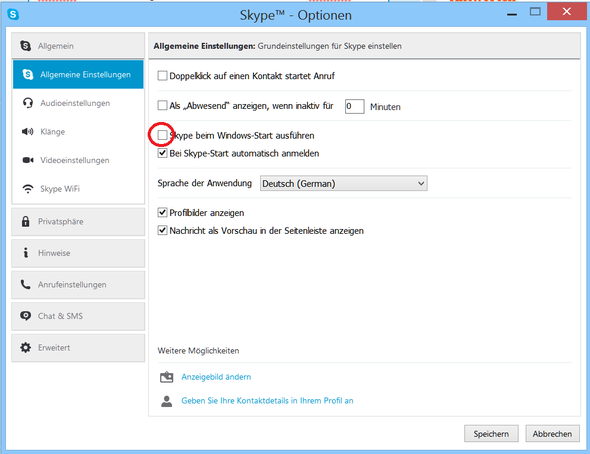Select the Skype WiFi icon
The width and height of the screenshot is (590, 454).
click(x=28, y=188)
